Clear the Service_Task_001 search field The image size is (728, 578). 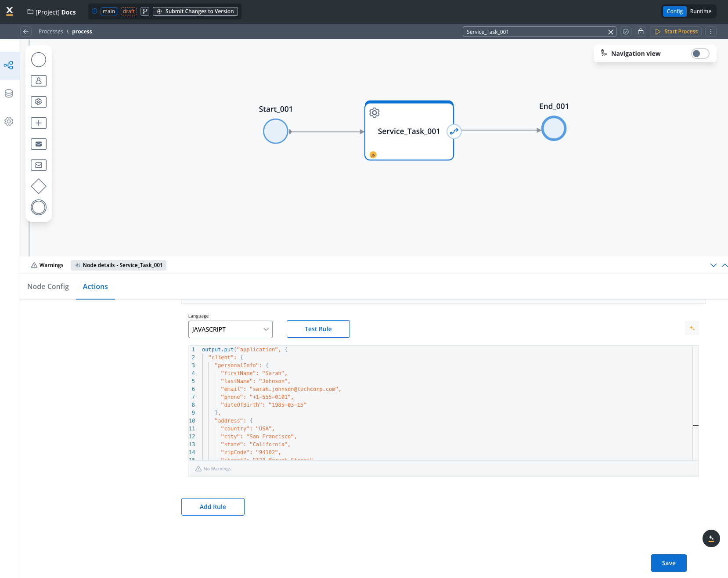click(610, 32)
